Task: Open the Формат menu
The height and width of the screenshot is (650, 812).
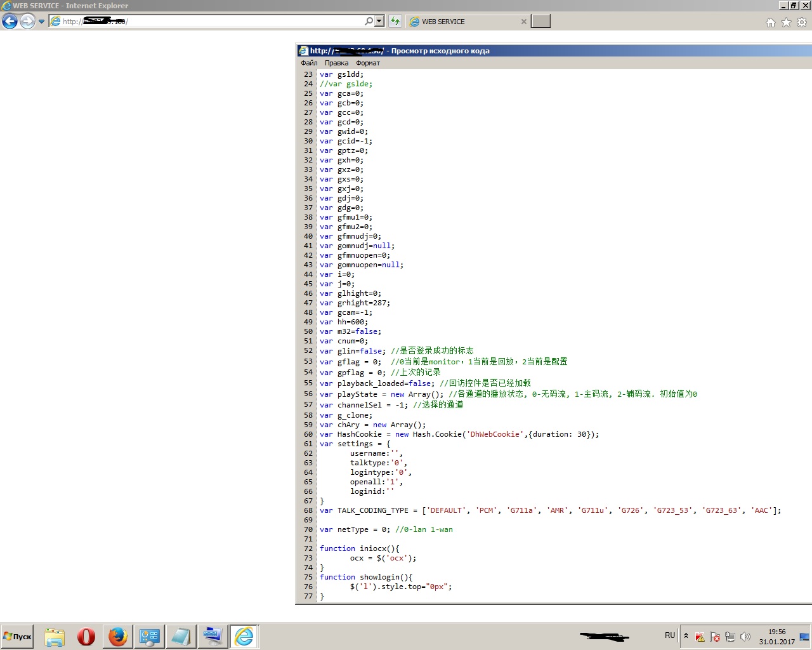Action: point(368,63)
